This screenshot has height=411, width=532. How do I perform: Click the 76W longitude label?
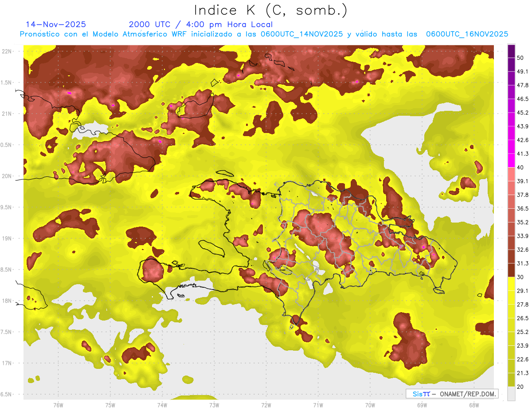[58, 405]
